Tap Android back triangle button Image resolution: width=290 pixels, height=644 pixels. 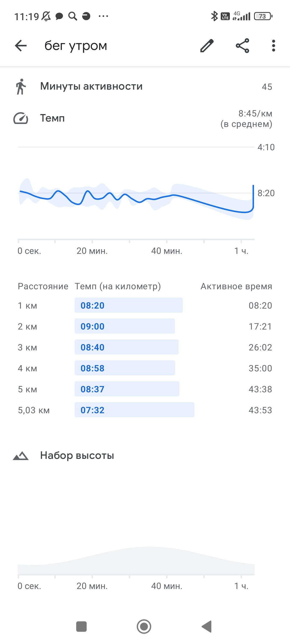[207, 627]
